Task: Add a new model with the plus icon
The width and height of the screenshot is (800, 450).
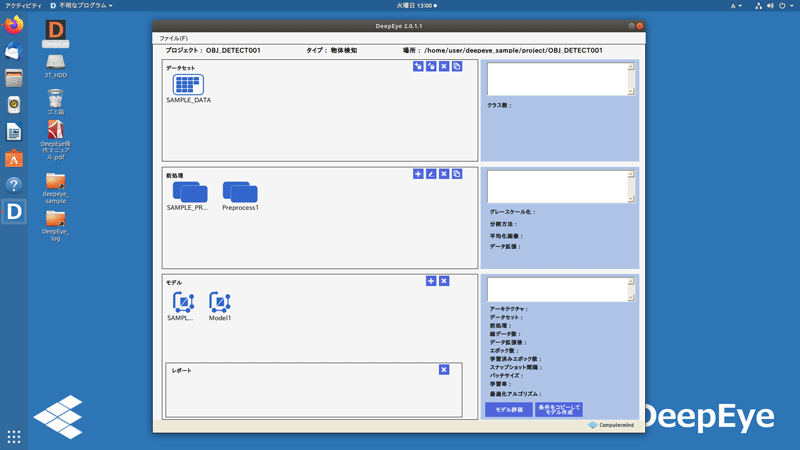Action: coord(431,281)
